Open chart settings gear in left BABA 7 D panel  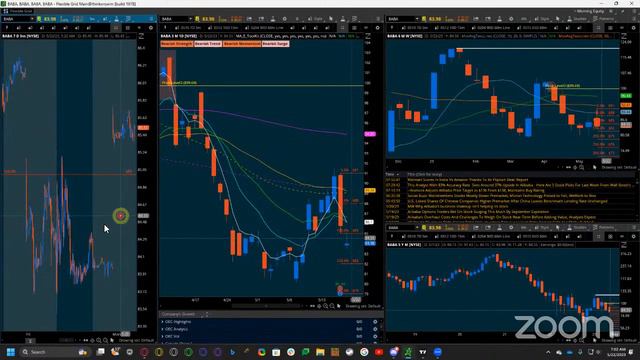click(151, 28)
